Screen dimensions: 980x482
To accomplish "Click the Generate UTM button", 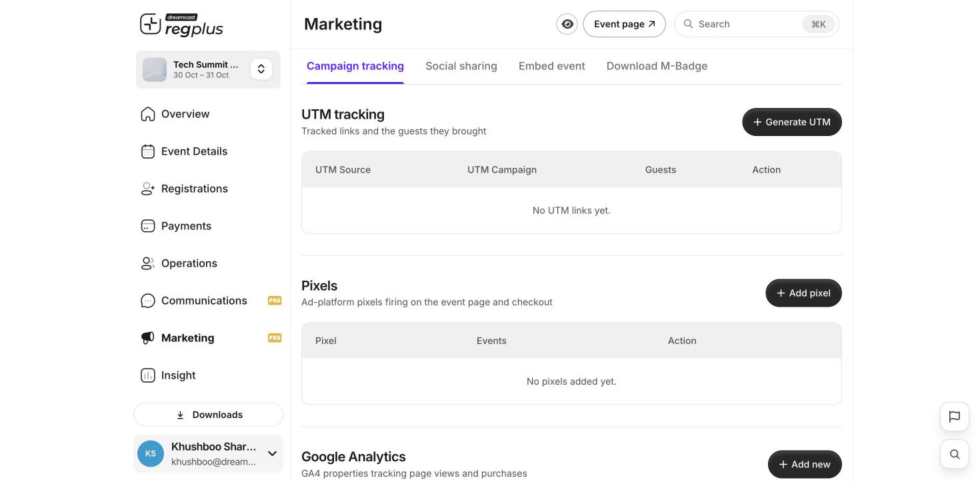I will pos(792,122).
